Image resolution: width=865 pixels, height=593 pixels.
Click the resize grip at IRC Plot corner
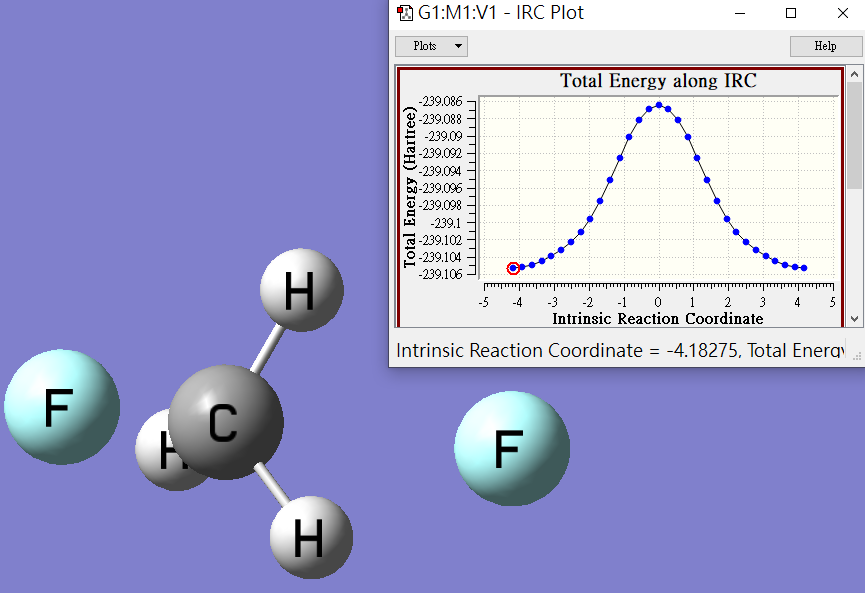pyautogui.click(x=857, y=356)
